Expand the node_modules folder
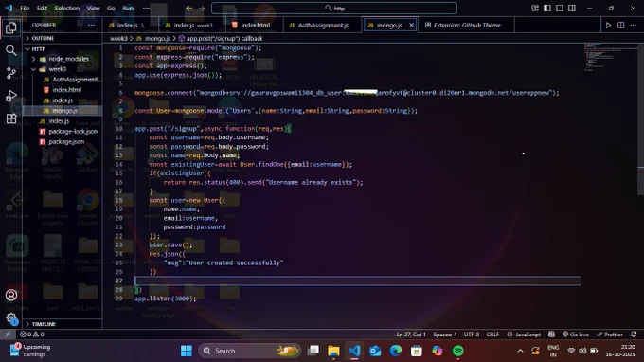This screenshot has height=362, width=644. tap(63, 59)
